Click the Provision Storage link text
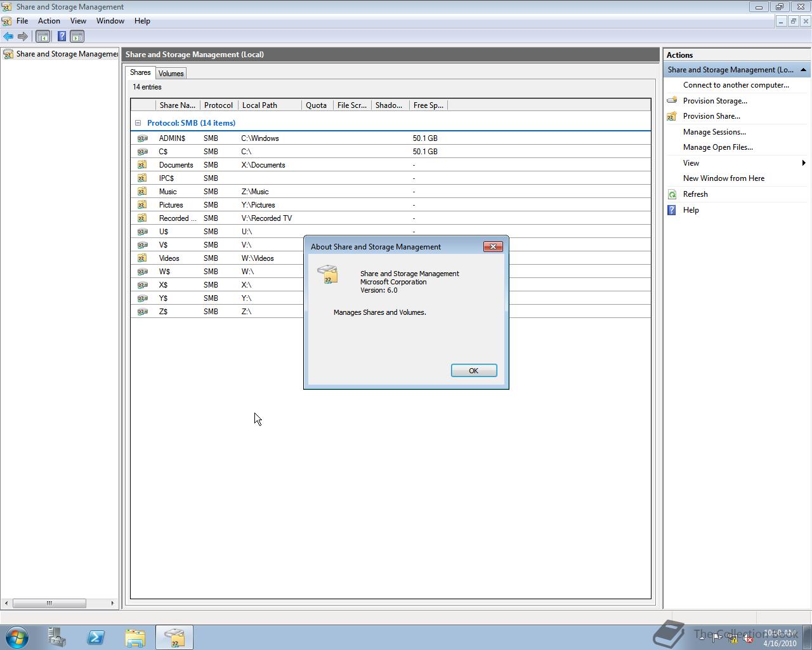The width and height of the screenshot is (812, 650). [715, 101]
